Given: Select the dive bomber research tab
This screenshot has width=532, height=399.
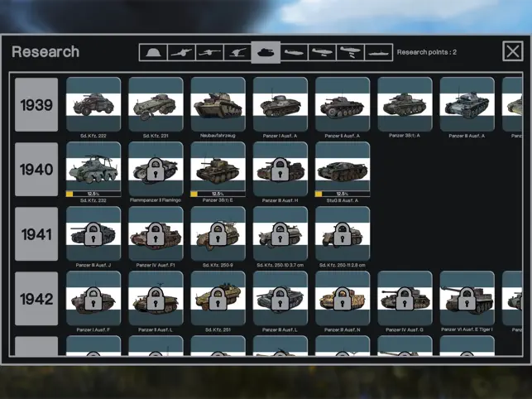Looking at the screenshot, I should coord(350,53).
